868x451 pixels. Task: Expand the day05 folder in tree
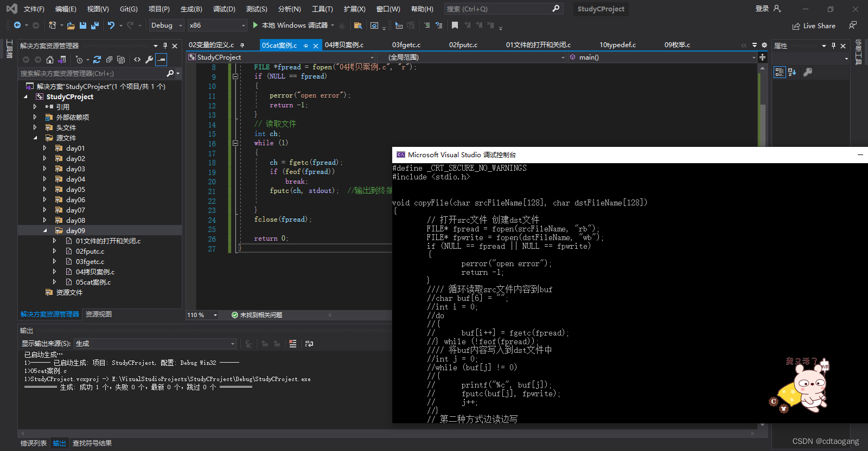click(44, 190)
